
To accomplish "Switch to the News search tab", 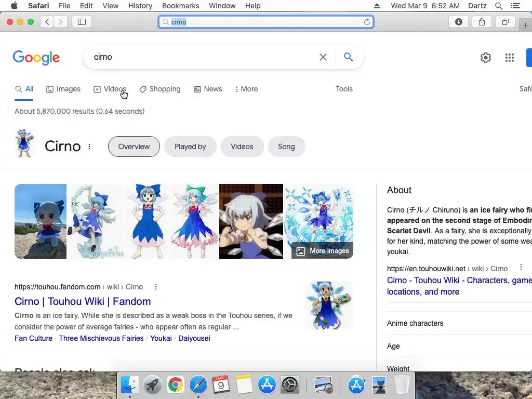I will 208,89.
